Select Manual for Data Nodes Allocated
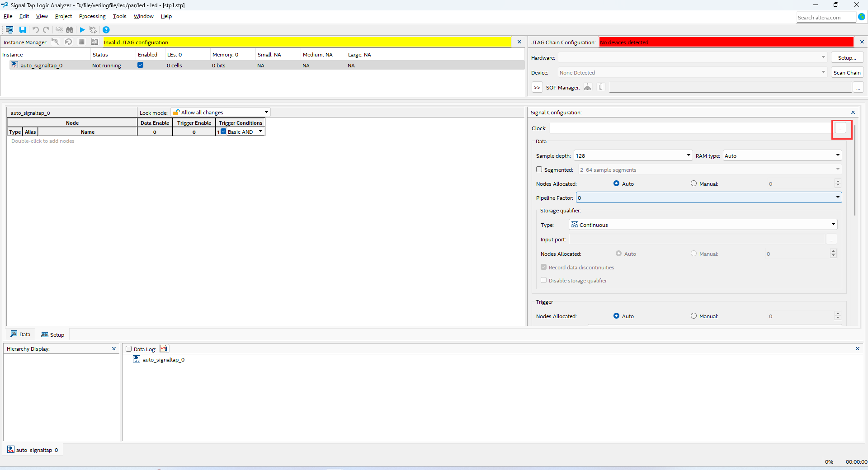This screenshot has height=470, width=868. tap(693, 183)
